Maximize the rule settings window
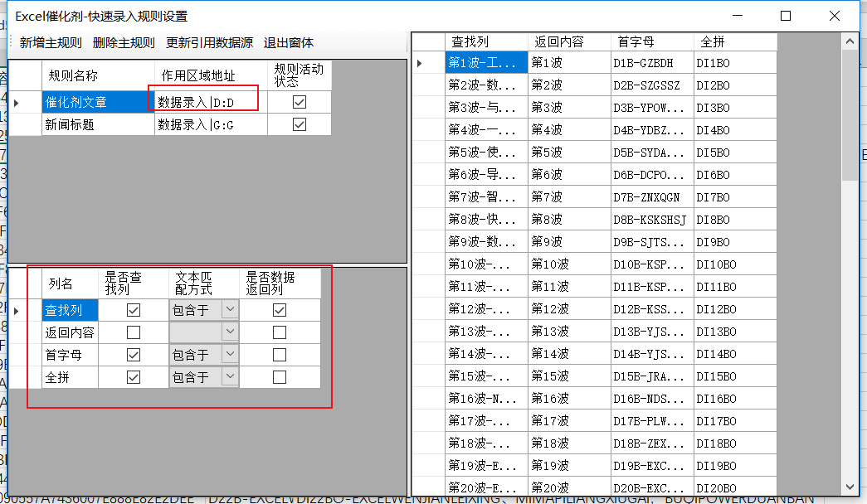Image resolution: width=867 pixels, height=504 pixels. (x=785, y=16)
